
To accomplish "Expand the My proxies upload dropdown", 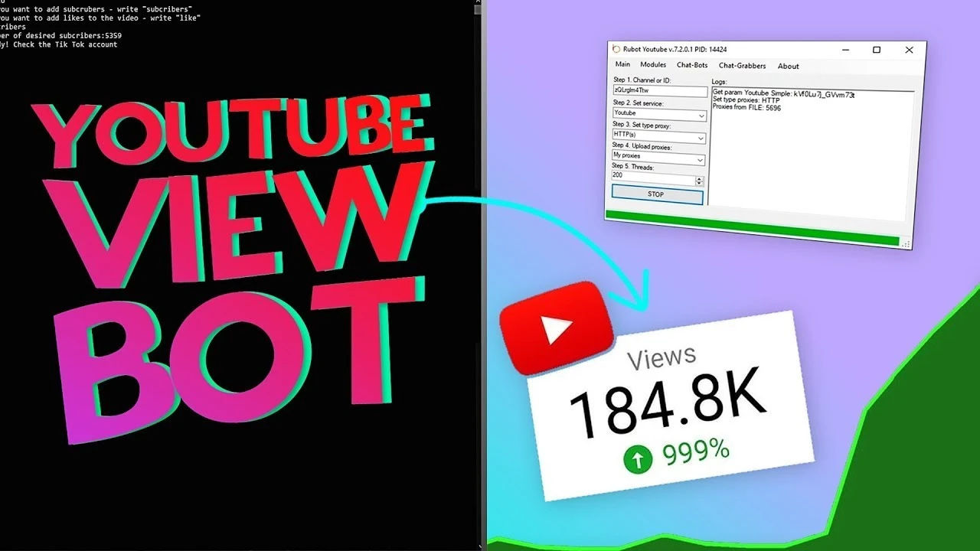I will pos(701,161).
